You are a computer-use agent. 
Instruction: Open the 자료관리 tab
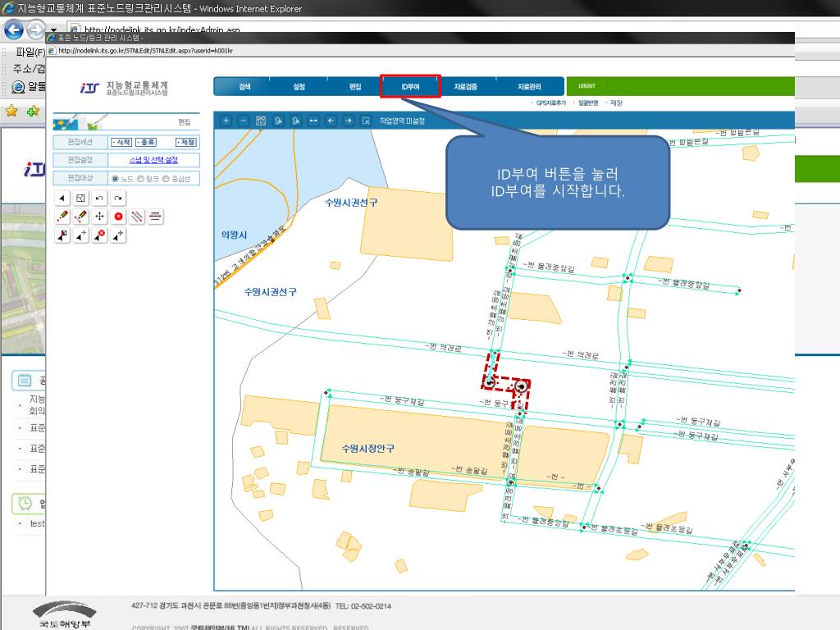click(x=529, y=86)
